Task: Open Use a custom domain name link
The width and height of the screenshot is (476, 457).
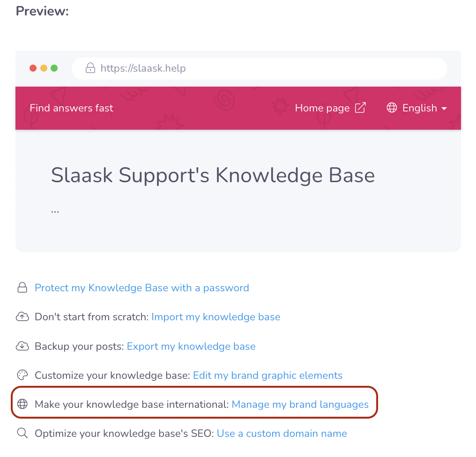Action: coord(282,434)
